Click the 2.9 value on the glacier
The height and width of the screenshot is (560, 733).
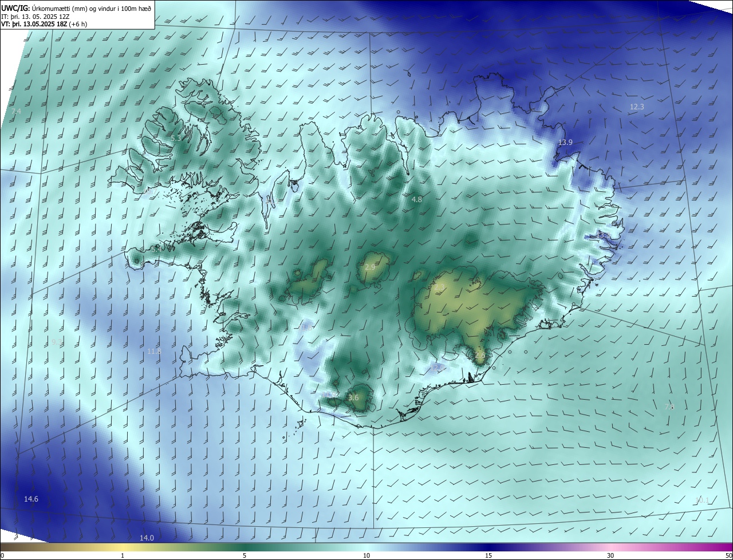(x=370, y=267)
